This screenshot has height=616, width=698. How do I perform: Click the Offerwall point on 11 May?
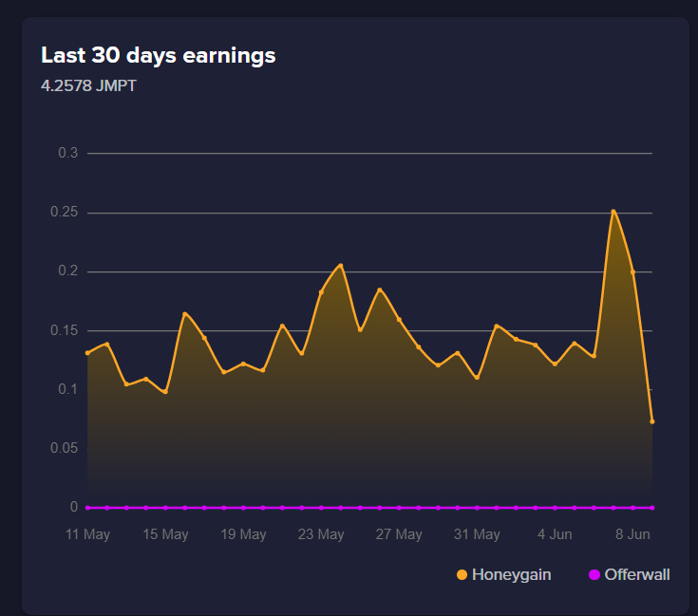click(x=87, y=508)
